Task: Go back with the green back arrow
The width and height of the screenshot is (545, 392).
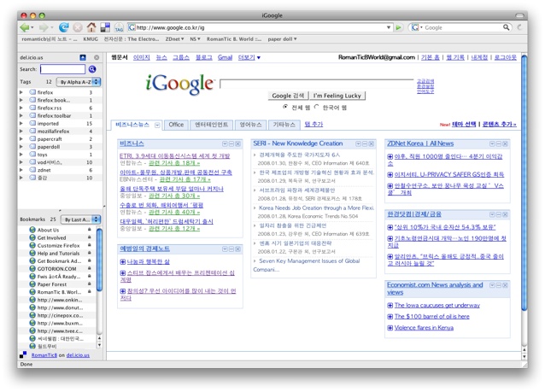Action: [25, 27]
